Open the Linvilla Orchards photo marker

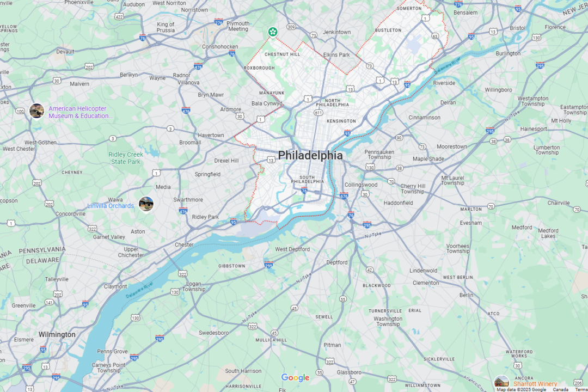coord(146,204)
